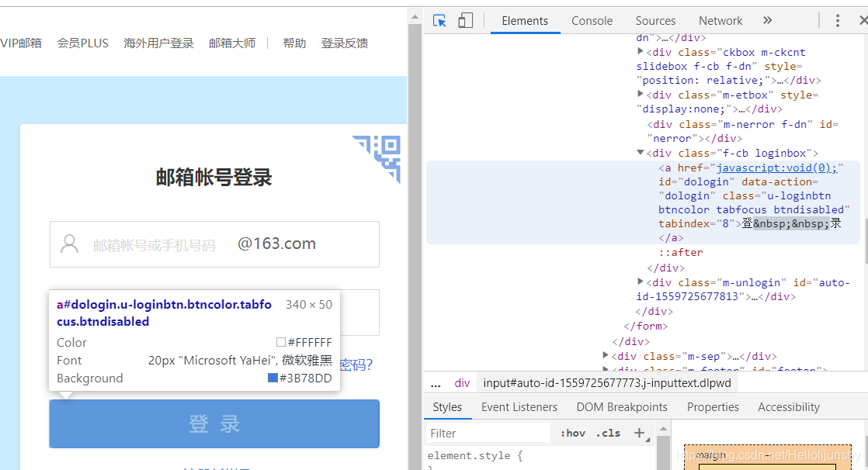Open the Network tab
This screenshot has height=470, width=868.
(720, 21)
